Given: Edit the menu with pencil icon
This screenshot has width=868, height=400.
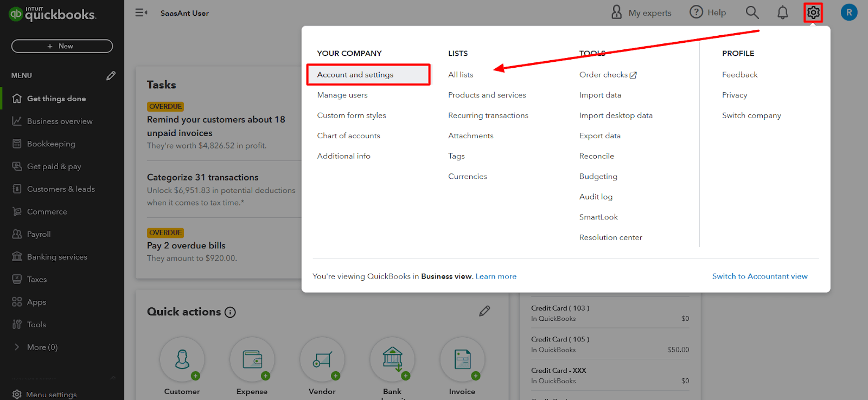Looking at the screenshot, I should 111,75.
